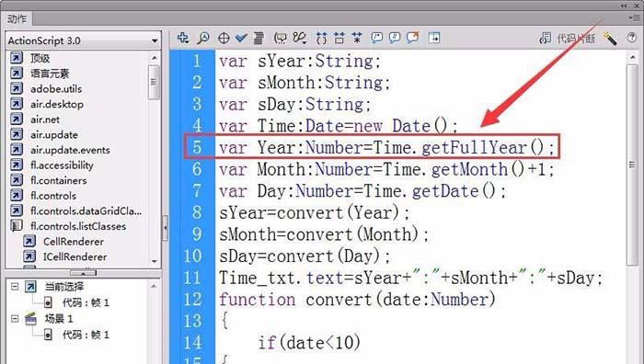The height and width of the screenshot is (364, 644).
Task: Collapse the panel with double-arrow icon
Action: coord(625,6)
